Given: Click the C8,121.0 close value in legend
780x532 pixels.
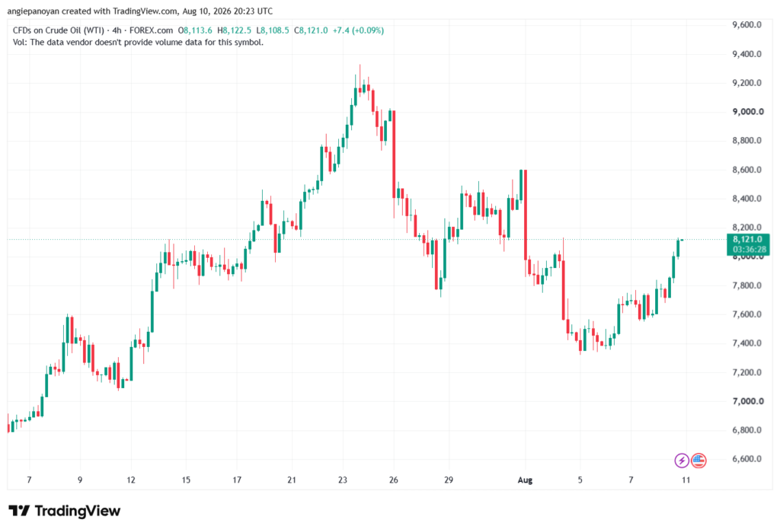Looking at the screenshot, I should (x=311, y=30).
